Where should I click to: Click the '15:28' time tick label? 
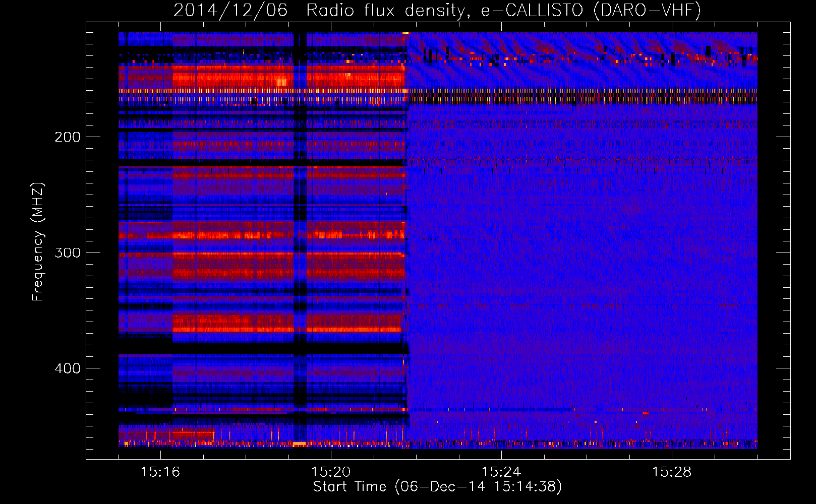click(672, 472)
